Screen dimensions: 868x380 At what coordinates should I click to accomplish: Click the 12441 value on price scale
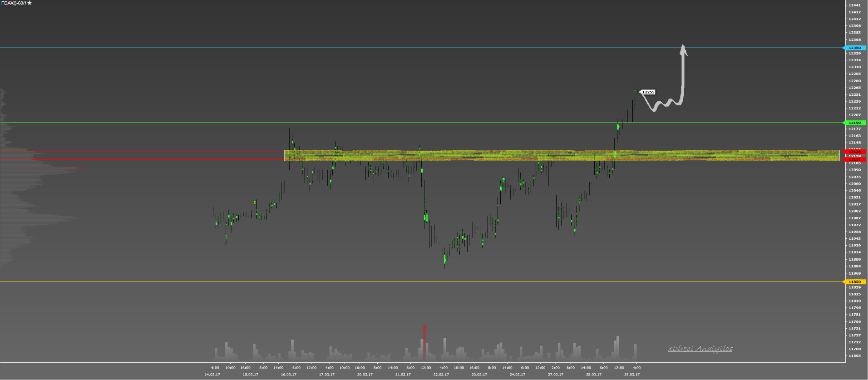click(854, 5)
